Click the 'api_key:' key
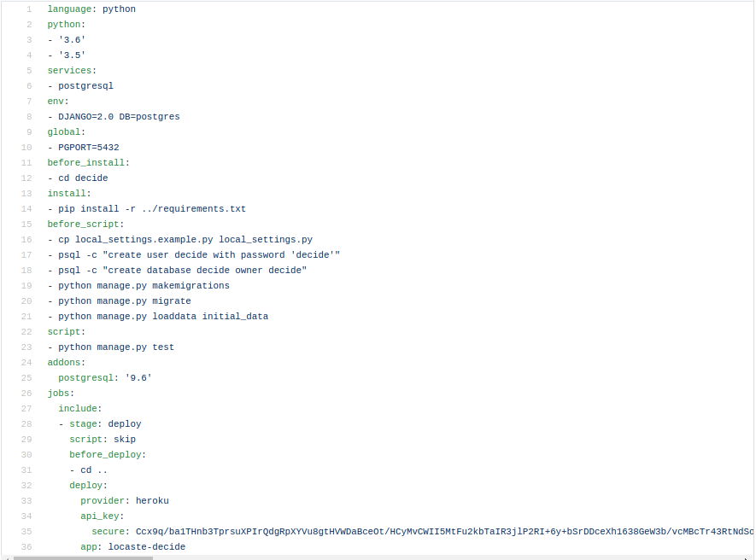Viewport: 756px width, 560px height. pos(103,516)
